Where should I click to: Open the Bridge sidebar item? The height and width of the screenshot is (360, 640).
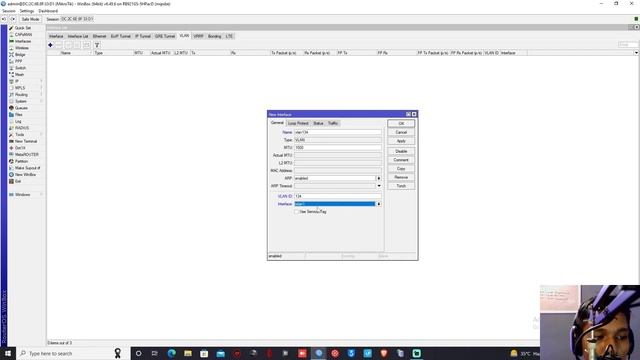(x=20, y=55)
